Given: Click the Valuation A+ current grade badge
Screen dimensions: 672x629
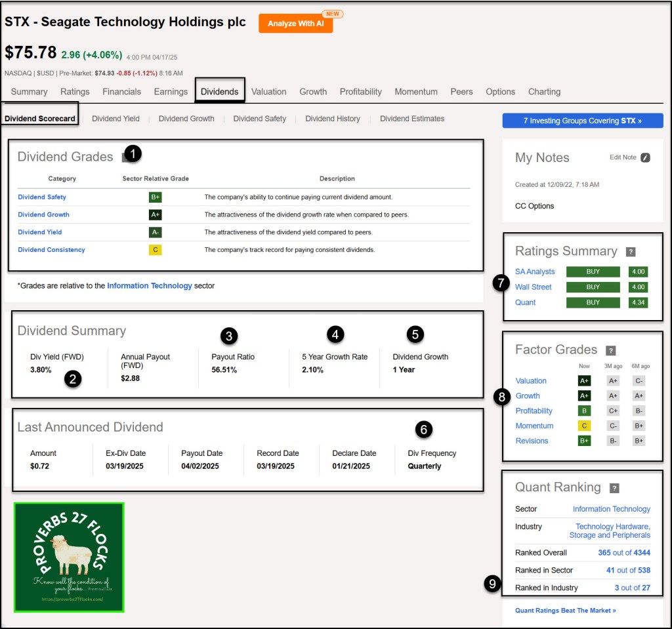Looking at the screenshot, I should (x=584, y=380).
